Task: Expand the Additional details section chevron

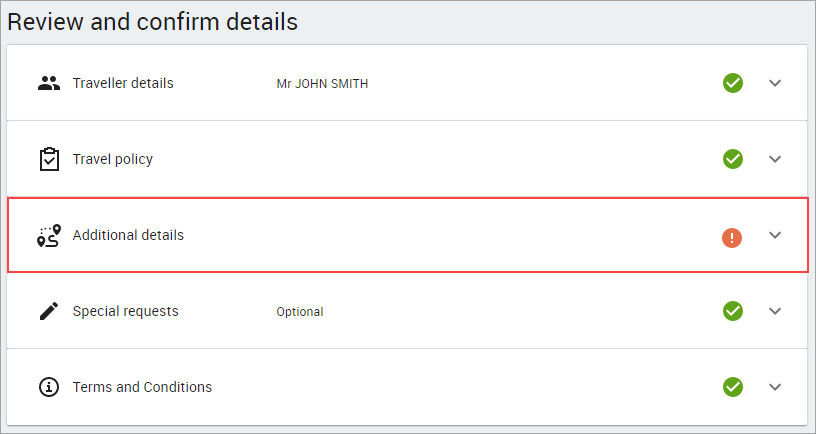Action: pos(775,235)
